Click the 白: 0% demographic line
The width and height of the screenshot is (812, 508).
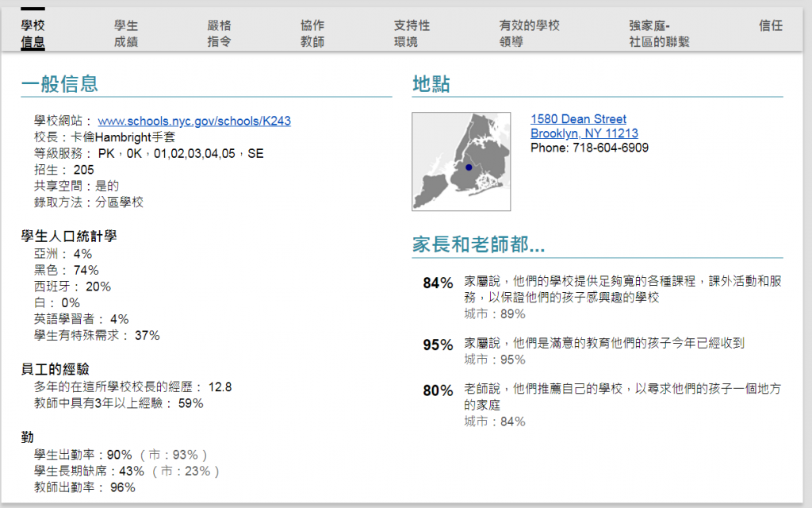pos(57,302)
